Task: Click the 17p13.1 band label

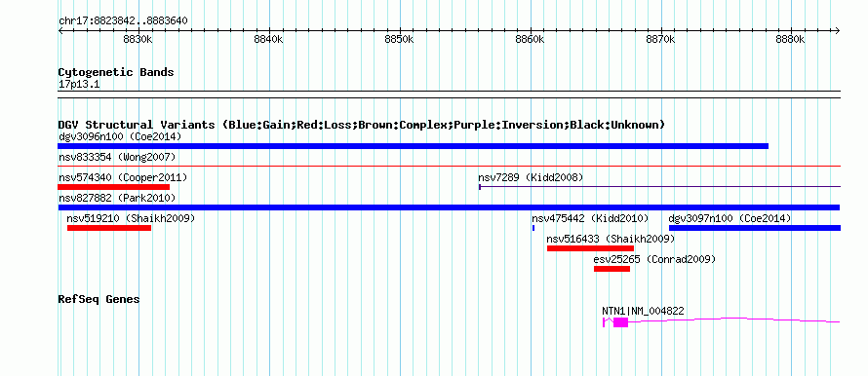Action: click(x=79, y=85)
